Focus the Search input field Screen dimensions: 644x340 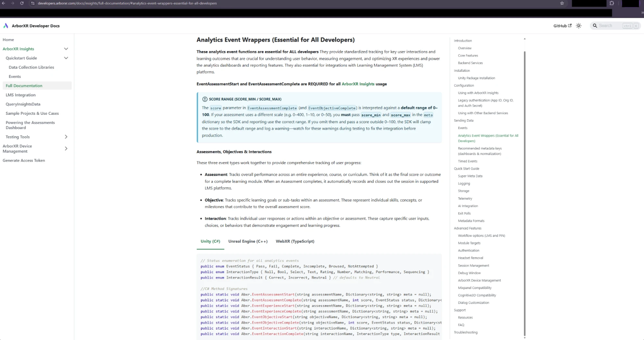click(x=615, y=26)
